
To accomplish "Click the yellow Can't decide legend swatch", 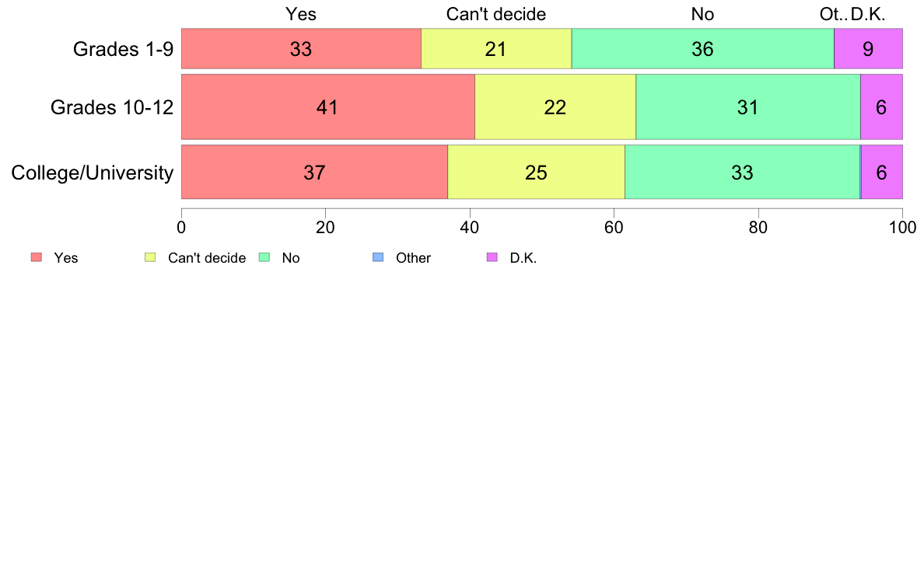I will (x=150, y=257).
